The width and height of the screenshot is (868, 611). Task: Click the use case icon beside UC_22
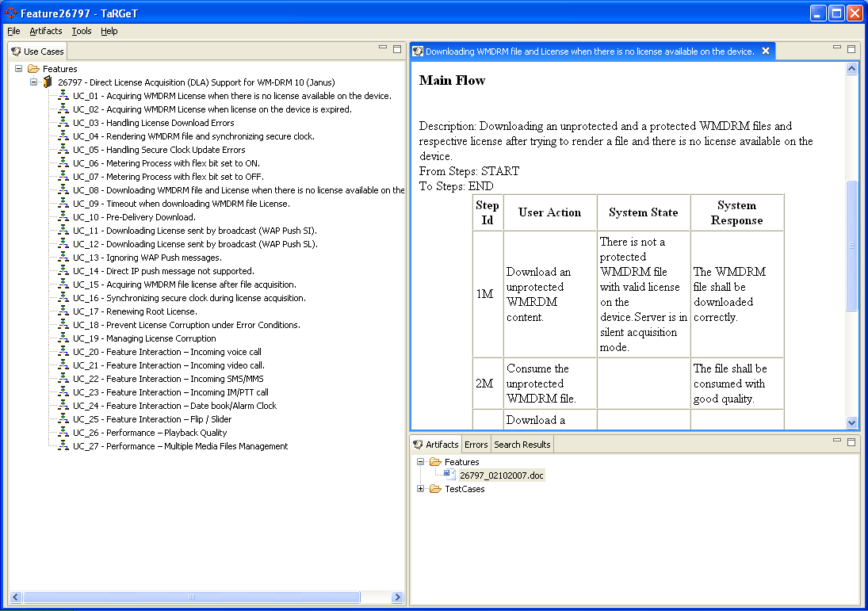tap(63, 379)
